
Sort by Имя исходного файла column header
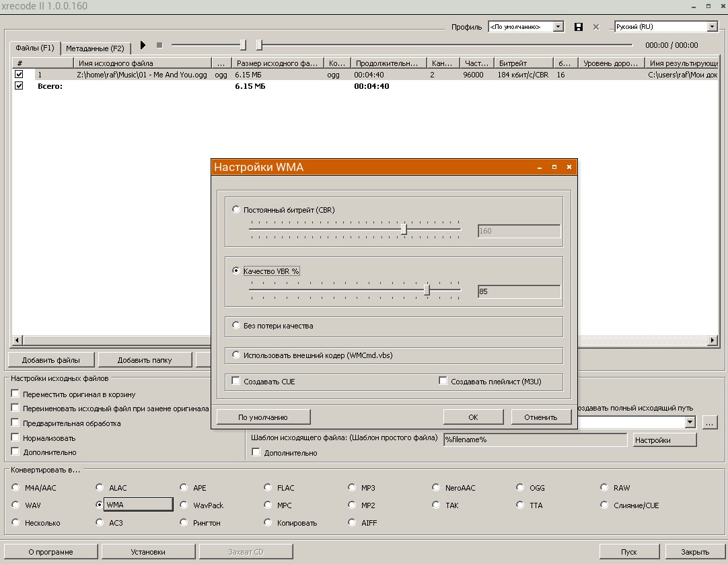[x=143, y=63]
